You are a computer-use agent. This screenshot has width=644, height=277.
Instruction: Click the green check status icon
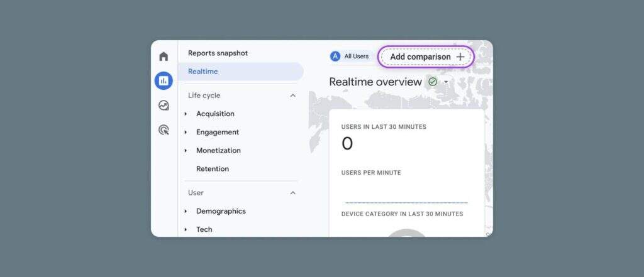(x=433, y=82)
